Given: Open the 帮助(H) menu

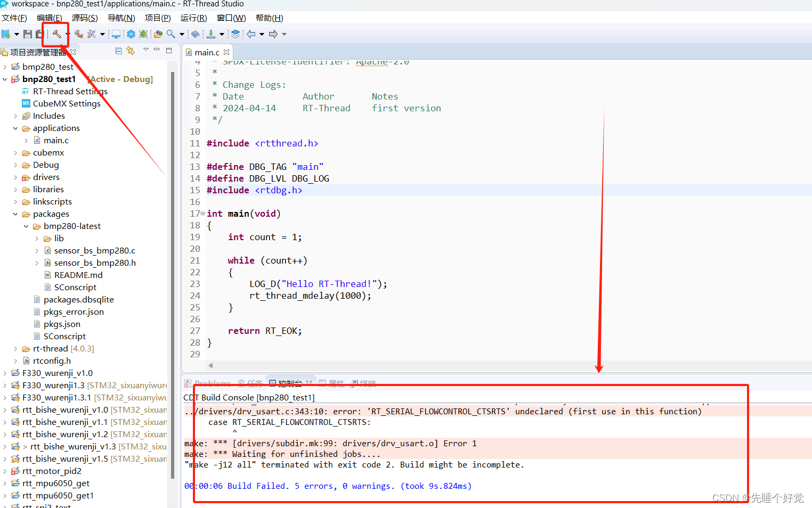Looking at the screenshot, I should [x=269, y=18].
